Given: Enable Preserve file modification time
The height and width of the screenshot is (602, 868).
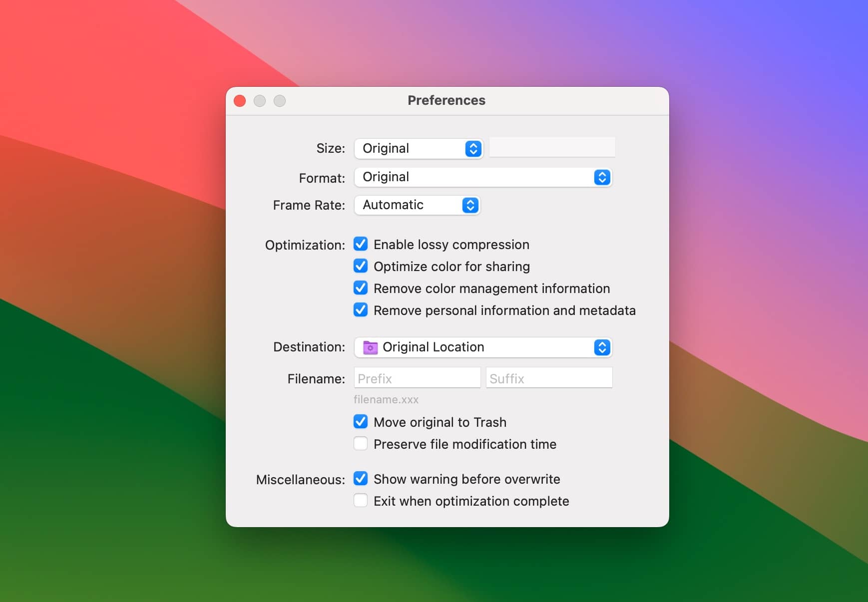Looking at the screenshot, I should [361, 444].
